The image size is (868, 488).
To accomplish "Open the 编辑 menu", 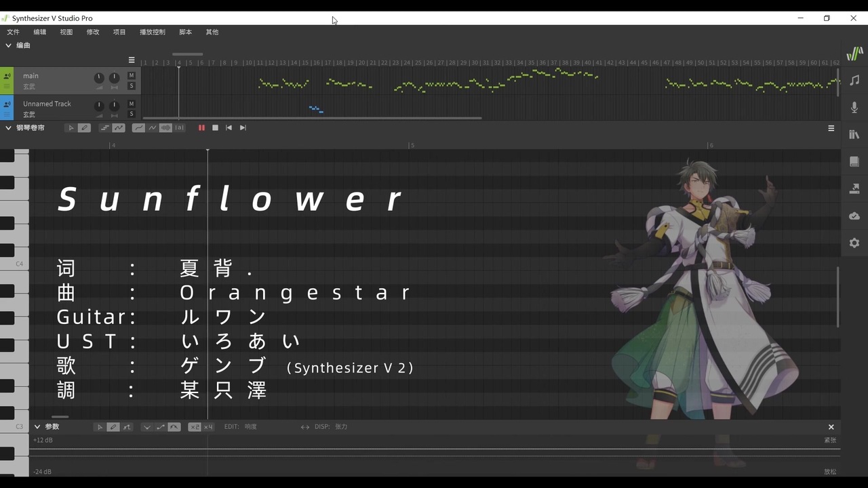I will click(40, 32).
